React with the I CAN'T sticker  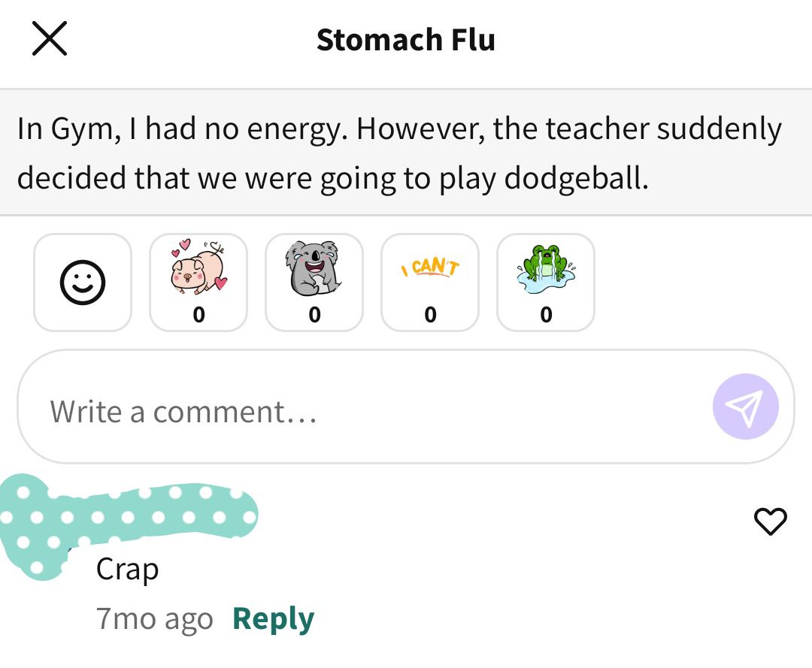430,283
